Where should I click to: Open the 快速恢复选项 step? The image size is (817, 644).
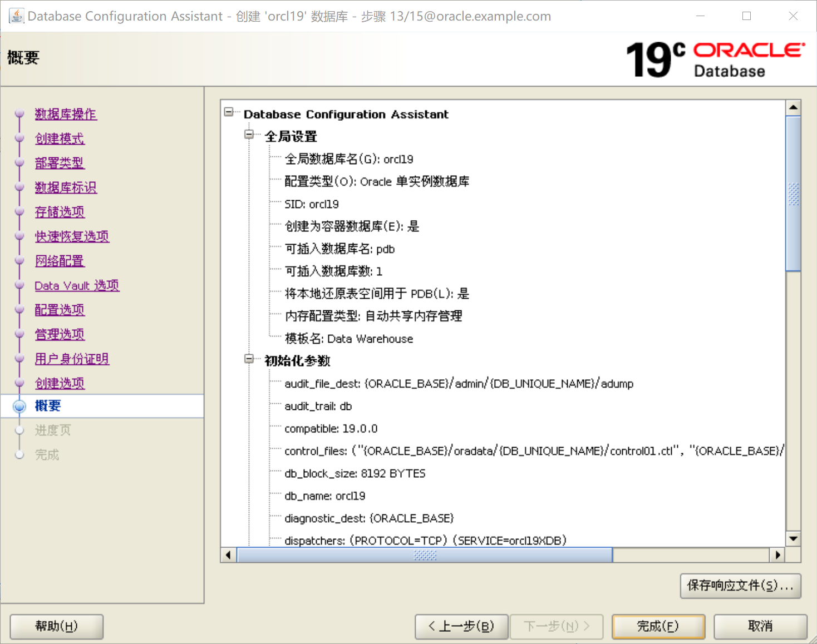72,236
